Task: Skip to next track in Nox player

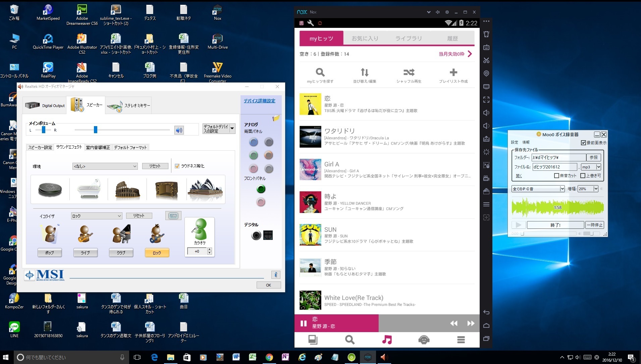Action: (x=471, y=323)
